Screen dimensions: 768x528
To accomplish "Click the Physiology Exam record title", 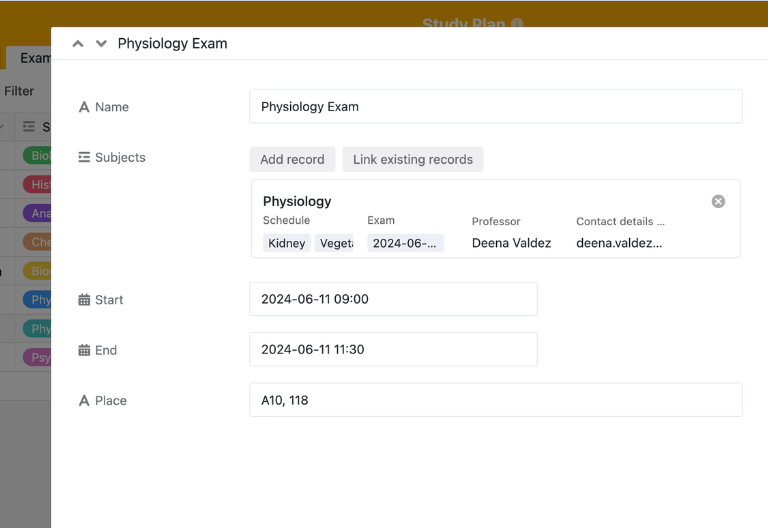I will pos(172,44).
